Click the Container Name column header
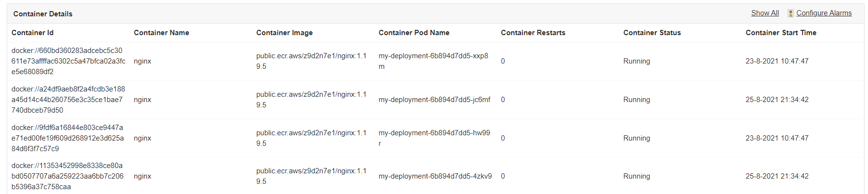The image size is (868, 194). point(161,33)
